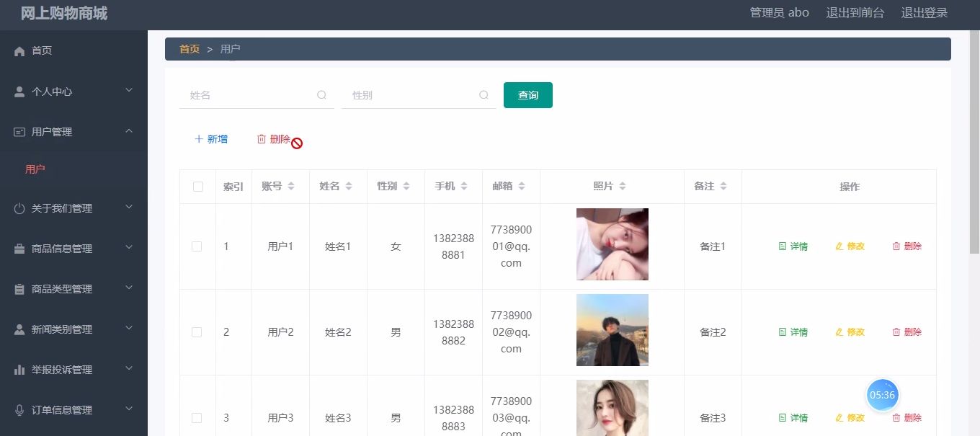The height and width of the screenshot is (436, 980).
Task: Click the power icon beside 关于我们管理
Action: [19, 208]
